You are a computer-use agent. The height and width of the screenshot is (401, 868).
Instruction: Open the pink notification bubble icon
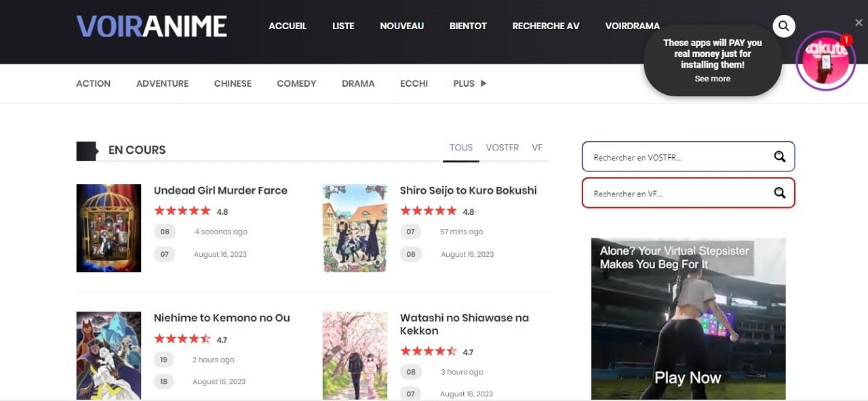click(x=825, y=61)
